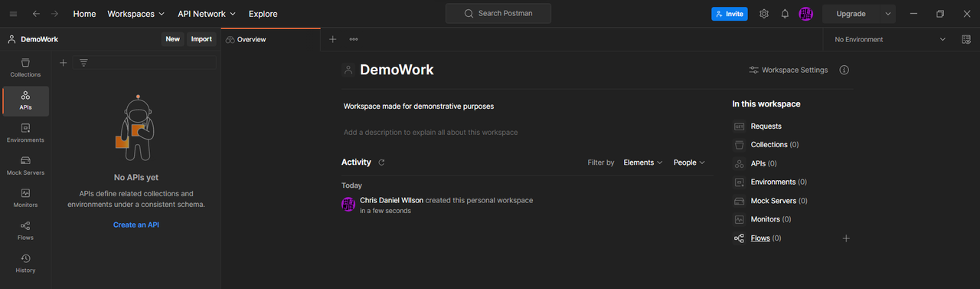Screen dimensions: 980x289
Task: Refresh the Activity feed
Action: 381,163
